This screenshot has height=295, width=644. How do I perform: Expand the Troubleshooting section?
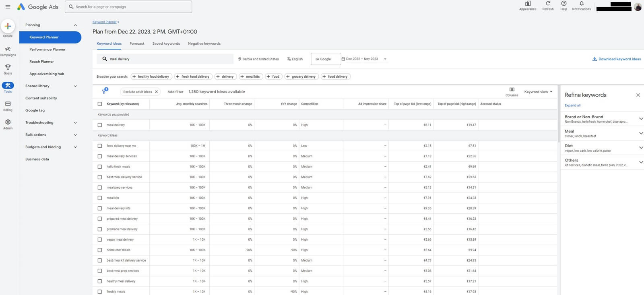(x=75, y=123)
